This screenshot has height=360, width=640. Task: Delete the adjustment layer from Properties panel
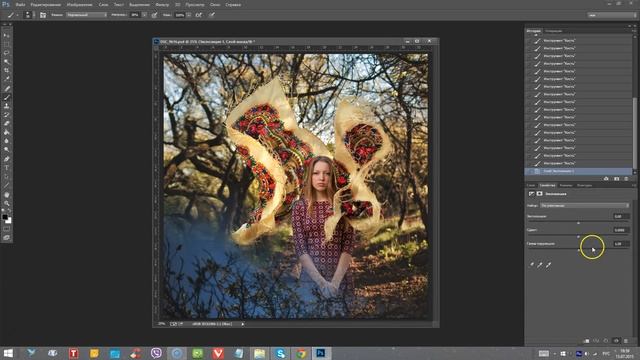626,341
